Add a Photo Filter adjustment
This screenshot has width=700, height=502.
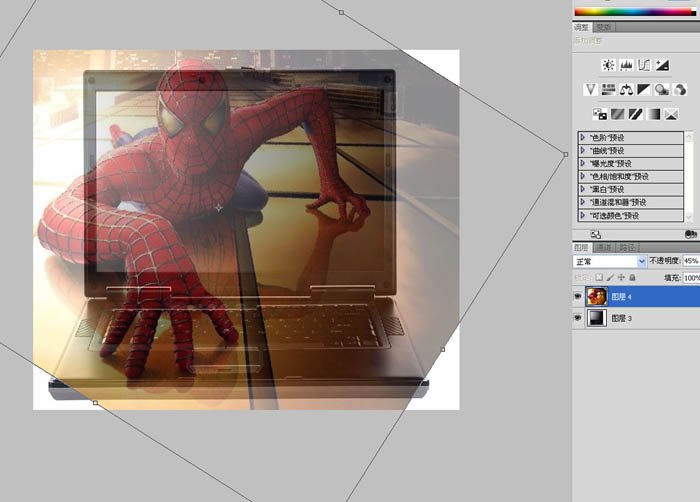click(x=662, y=89)
